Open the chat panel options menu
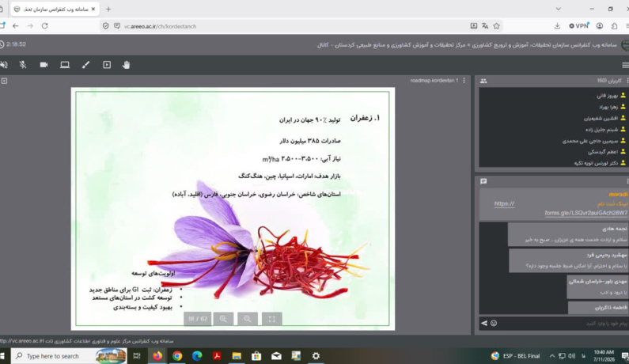 point(627,181)
